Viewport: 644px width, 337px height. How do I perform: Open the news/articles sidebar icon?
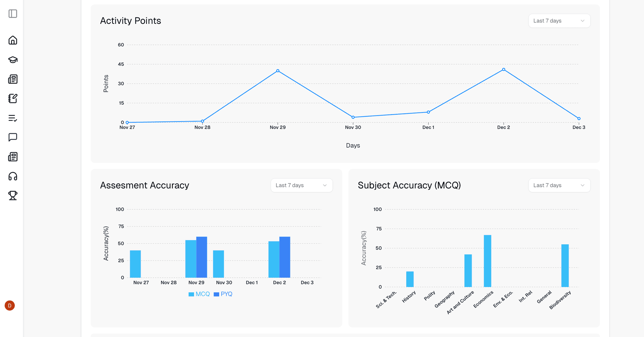point(13,79)
